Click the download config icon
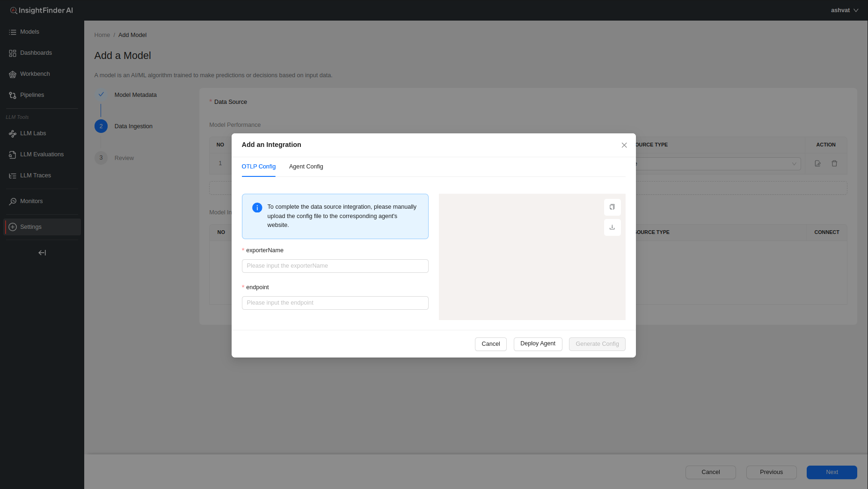The height and width of the screenshot is (489, 868). pyautogui.click(x=612, y=227)
